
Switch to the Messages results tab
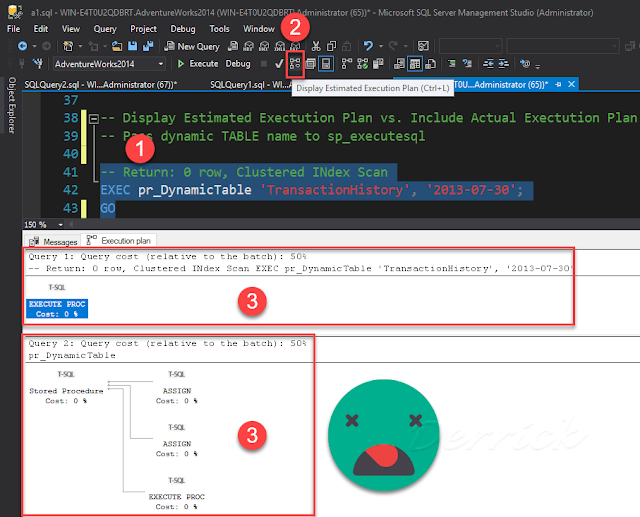[x=53, y=242]
